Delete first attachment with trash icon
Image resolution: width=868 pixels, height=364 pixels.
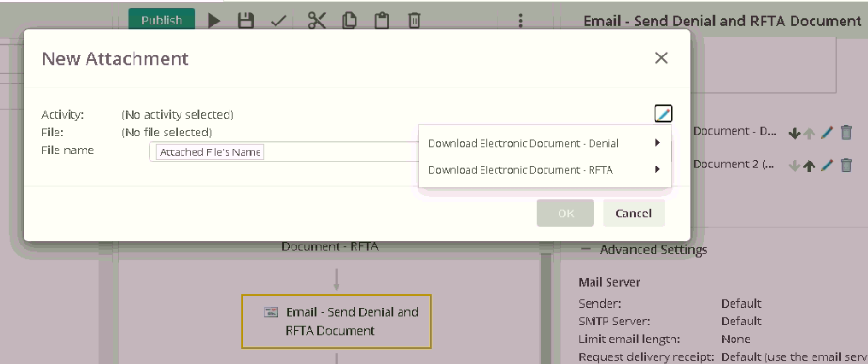[x=846, y=133]
